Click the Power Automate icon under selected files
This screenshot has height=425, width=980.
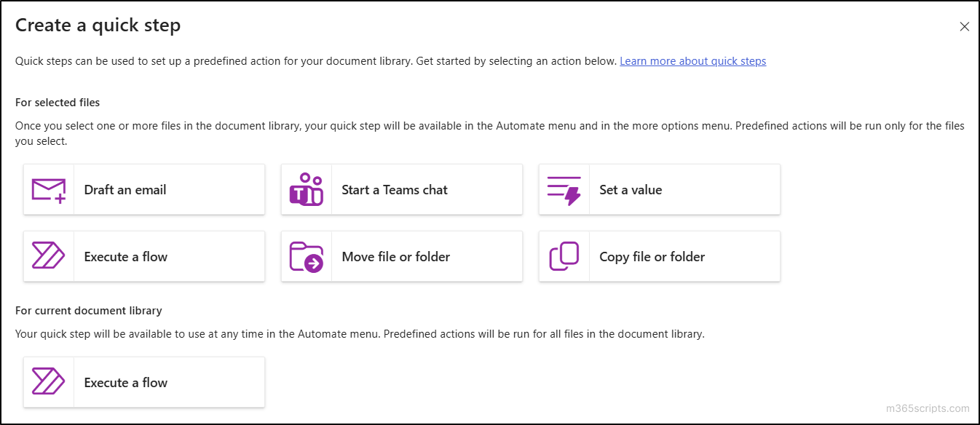(x=49, y=256)
